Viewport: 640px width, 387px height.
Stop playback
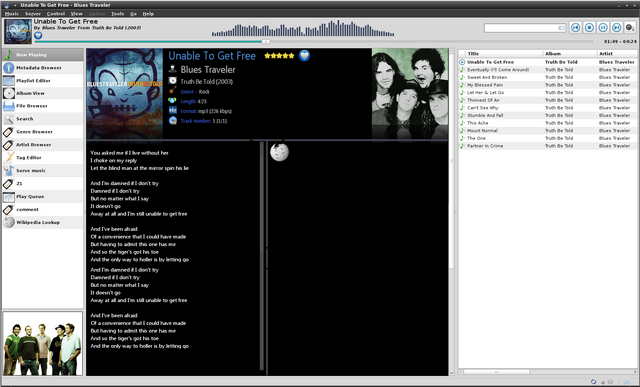(x=589, y=27)
